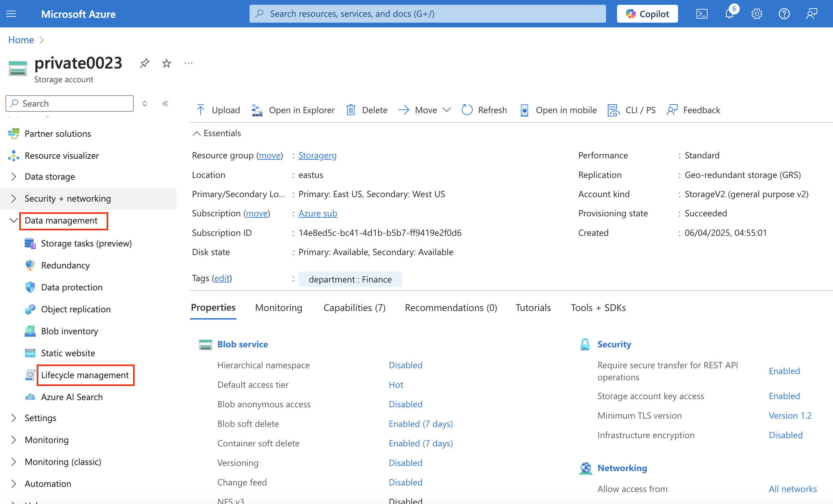Open Azure AI Search
Screen dimensions: 833x504
pyautogui.click(x=72, y=397)
